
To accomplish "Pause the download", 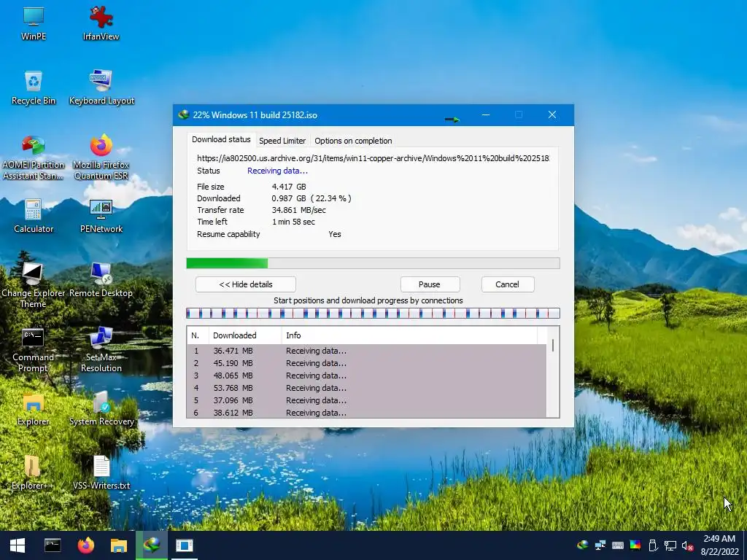I will [x=430, y=284].
